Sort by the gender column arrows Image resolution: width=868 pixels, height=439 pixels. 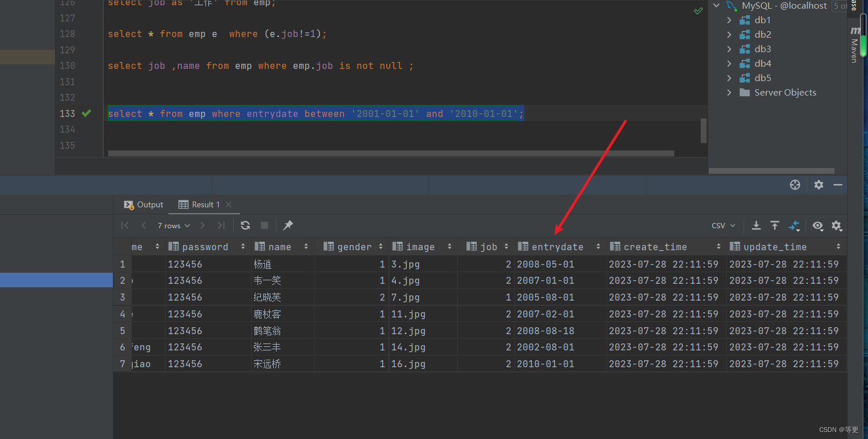[381, 246]
